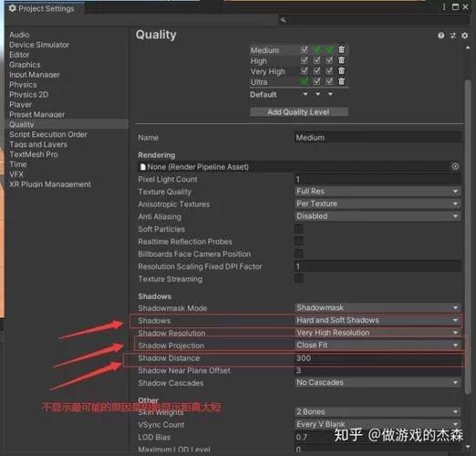Screen dimensions: 476x456
Task: Toggle third platform checkbox for Medium
Action: pyautogui.click(x=329, y=49)
